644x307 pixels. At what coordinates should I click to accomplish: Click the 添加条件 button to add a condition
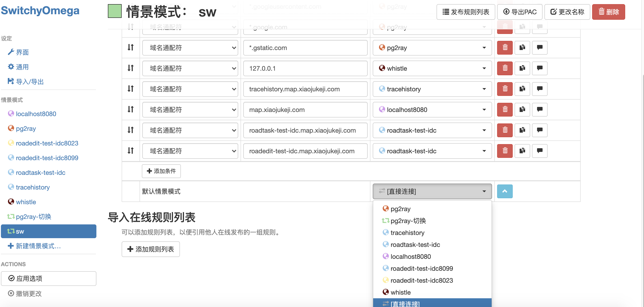[x=161, y=171]
